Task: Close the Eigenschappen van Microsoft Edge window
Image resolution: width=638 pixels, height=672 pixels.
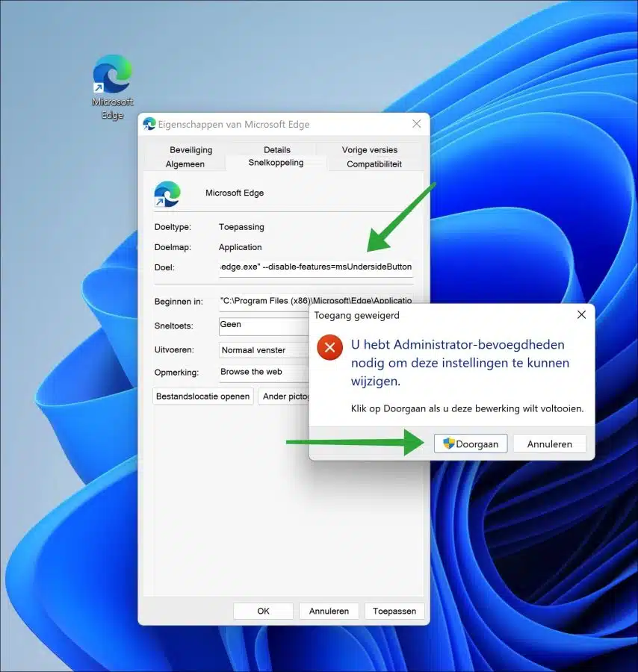Action: tap(416, 124)
